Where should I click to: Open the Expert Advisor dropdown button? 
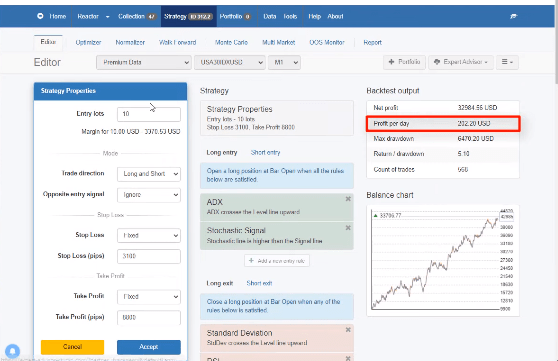tap(460, 62)
